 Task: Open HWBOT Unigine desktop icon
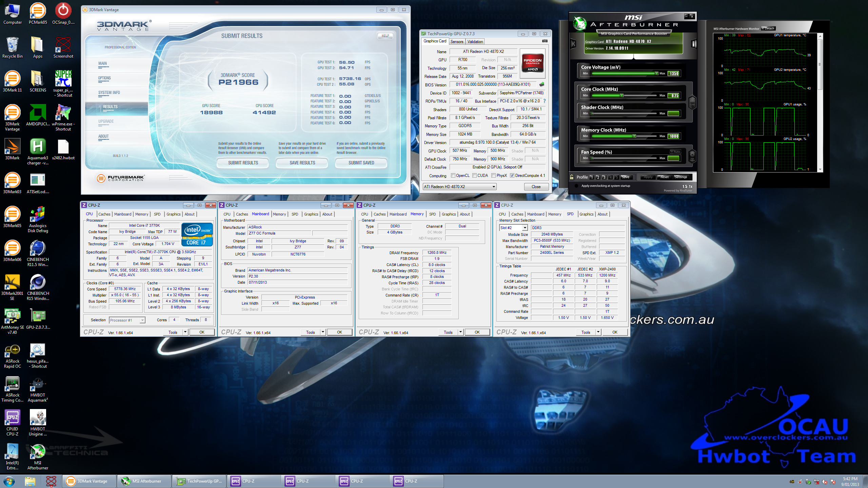coord(38,422)
